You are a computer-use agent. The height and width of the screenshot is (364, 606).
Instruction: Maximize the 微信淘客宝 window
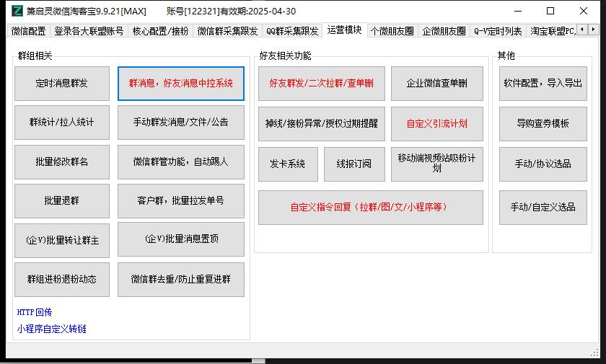(550, 12)
